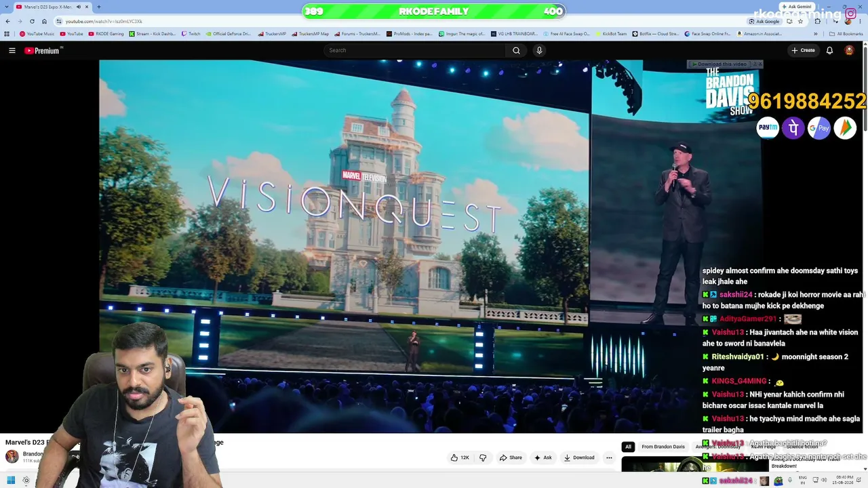The height and width of the screenshot is (488, 868).
Task: Open the Doctor Doom recommended video thumbnail
Action: (695, 464)
